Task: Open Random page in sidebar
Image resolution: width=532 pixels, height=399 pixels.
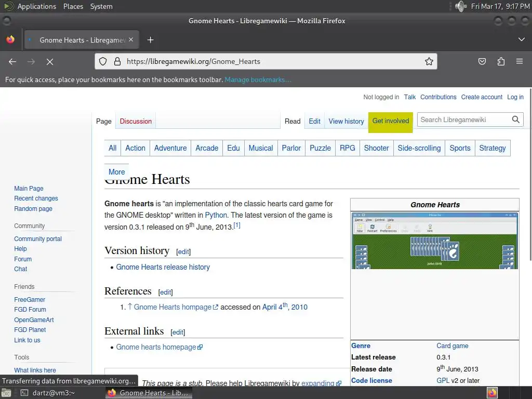Action: tap(33, 209)
